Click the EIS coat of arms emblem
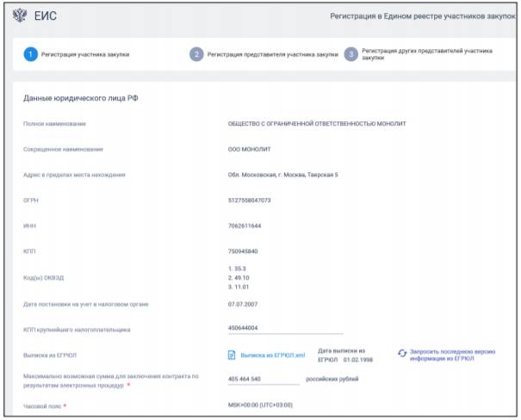The width and height of the screenshot is (521, 420). coord(21,16)
